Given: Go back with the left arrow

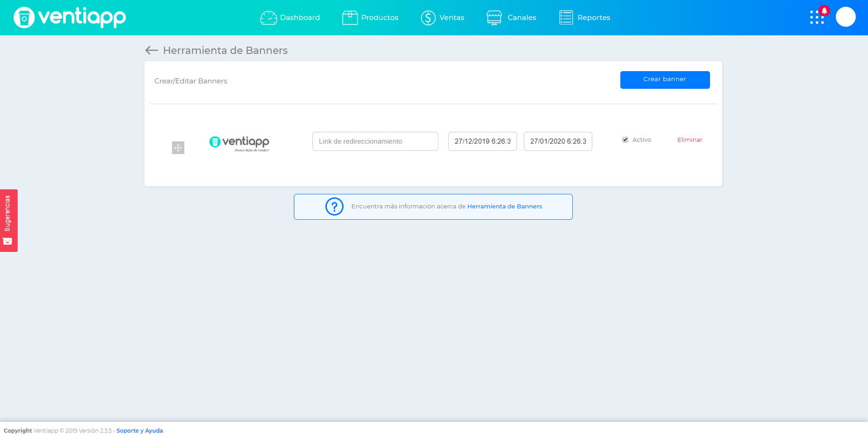Looking at the screenshot, I should [151, 50].
